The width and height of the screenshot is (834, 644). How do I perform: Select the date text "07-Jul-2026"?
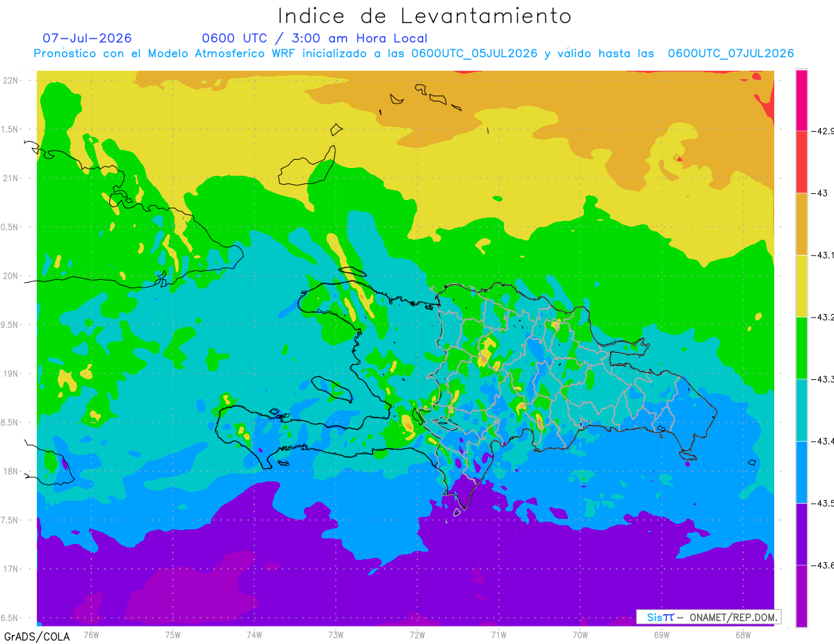(87, 38)
